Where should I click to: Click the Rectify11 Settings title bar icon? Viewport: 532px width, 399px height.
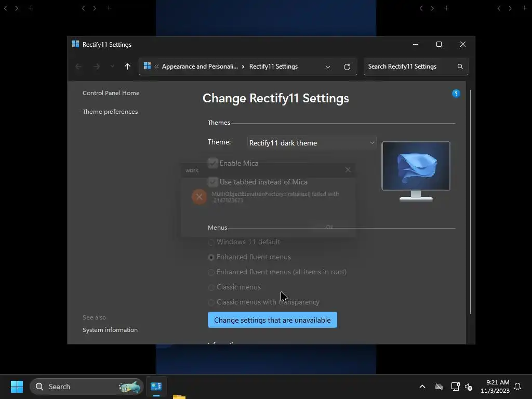pos(75,45)
